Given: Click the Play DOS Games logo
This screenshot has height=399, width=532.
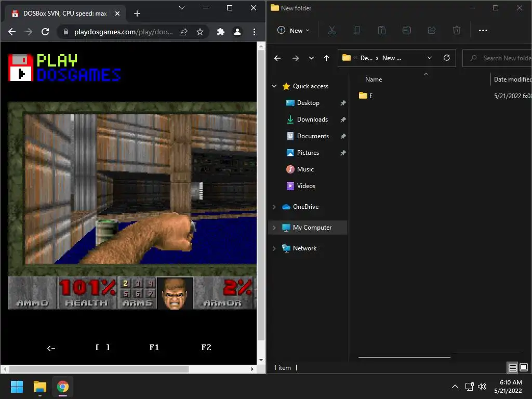Looking at the screenshot, I should coord(64,68).
